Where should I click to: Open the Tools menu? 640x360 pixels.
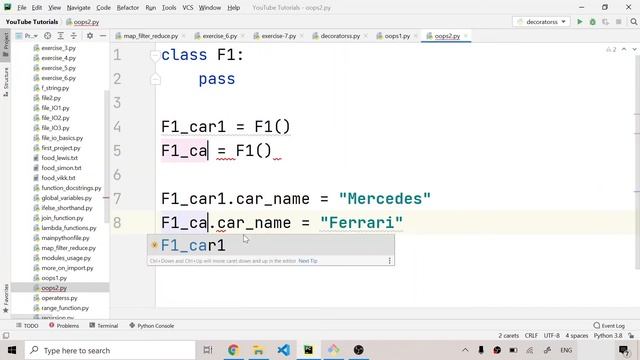[x=169, y=7]
